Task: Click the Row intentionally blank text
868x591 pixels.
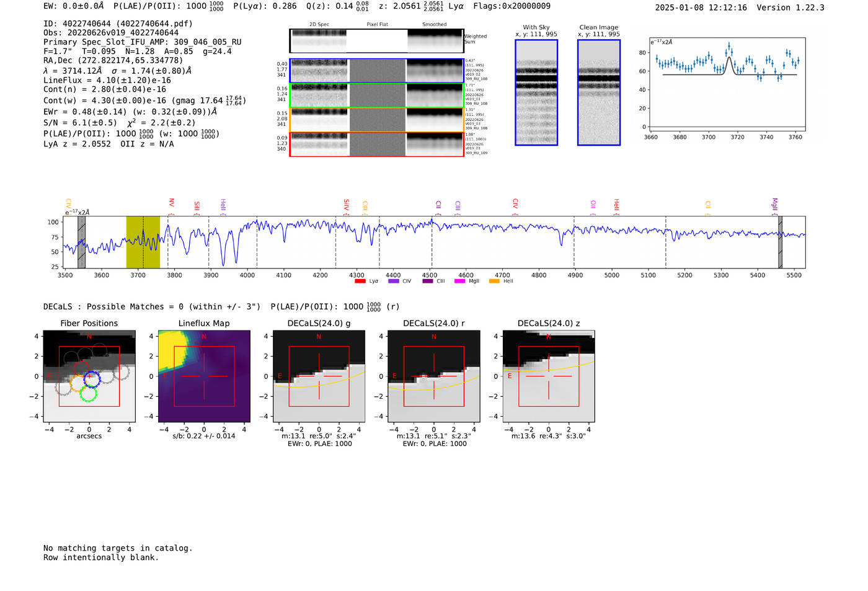Action: click(101, 558)
